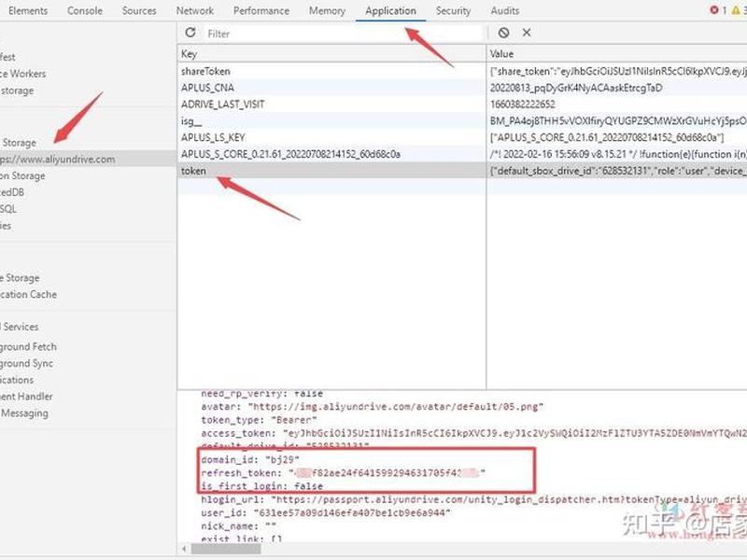Select the shareToken key row
This screenshot has width=747, height=560.
point(331,72)
